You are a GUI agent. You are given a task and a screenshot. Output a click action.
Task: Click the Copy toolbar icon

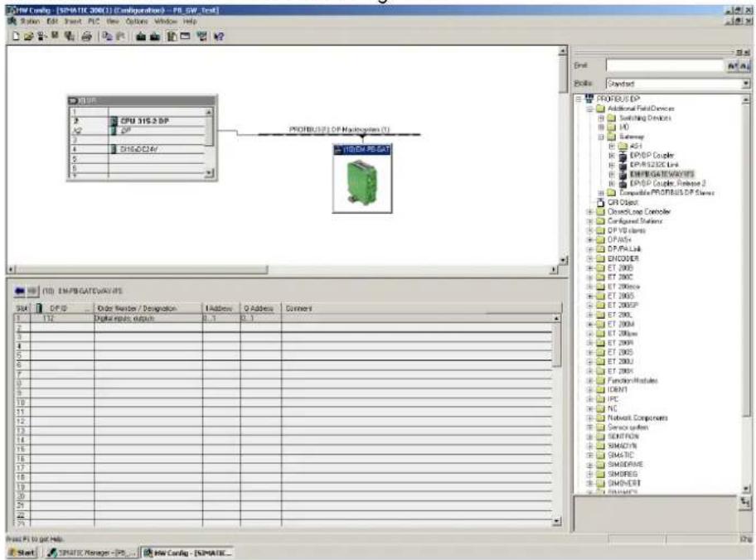pos(107,36)
